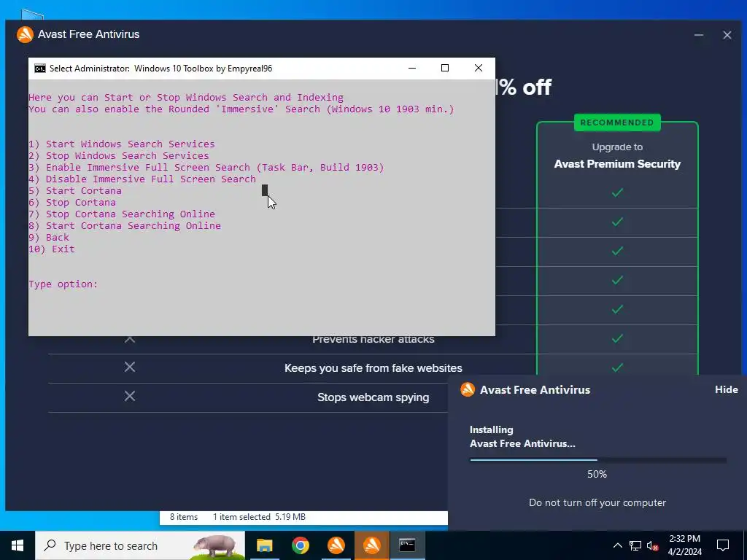
Task: Open the console window system menu icon
Action: [40, 68]
